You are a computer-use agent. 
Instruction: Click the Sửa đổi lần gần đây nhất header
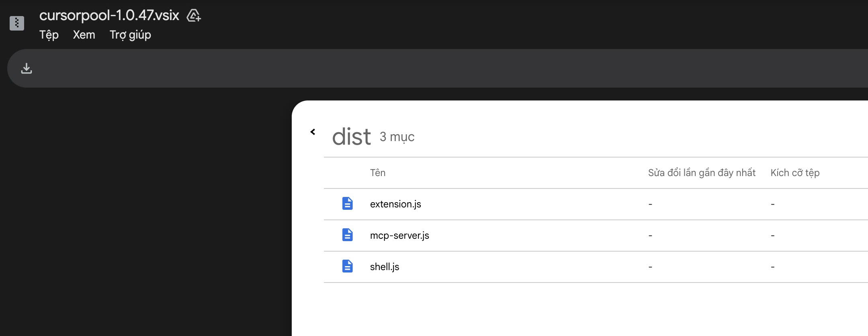click(702, 173)
